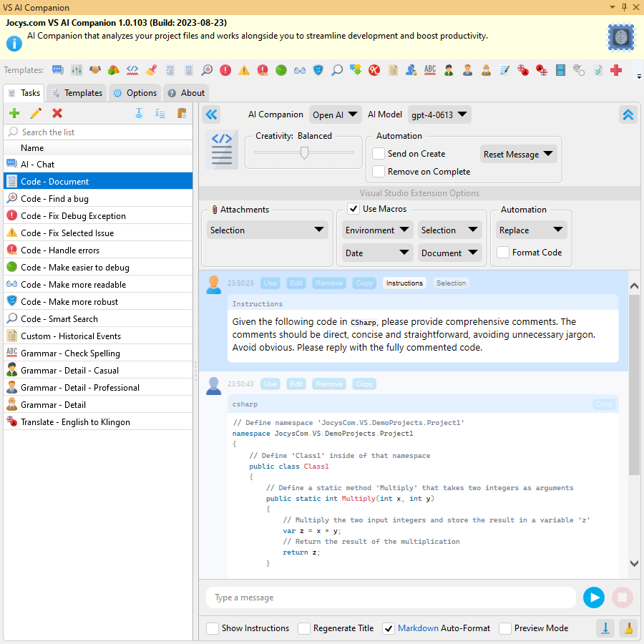Edit the selected task using the pencil icon
Viewport: 644px width, 644px height.
(34, 112)
